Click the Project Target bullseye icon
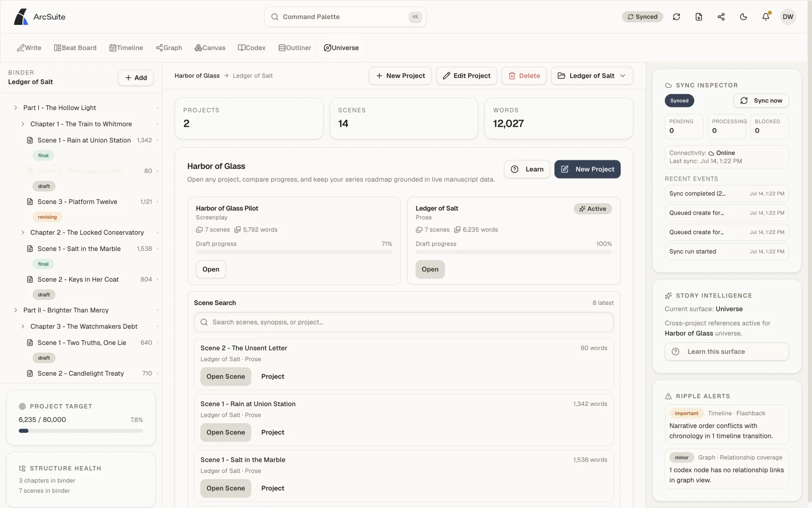 [22, 406]
